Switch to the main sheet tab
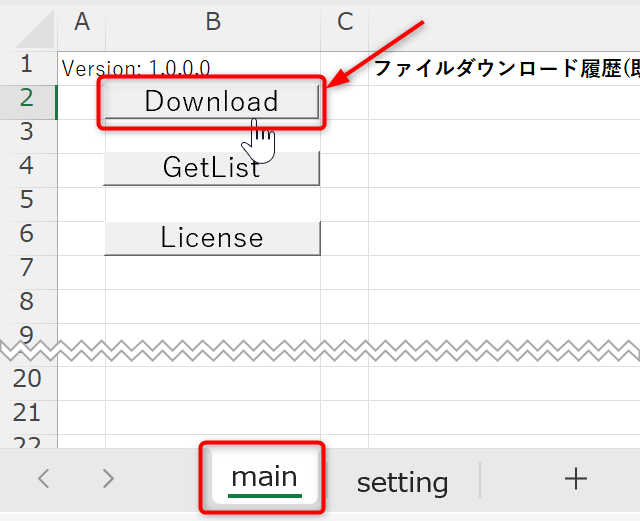 pos(264,479)
